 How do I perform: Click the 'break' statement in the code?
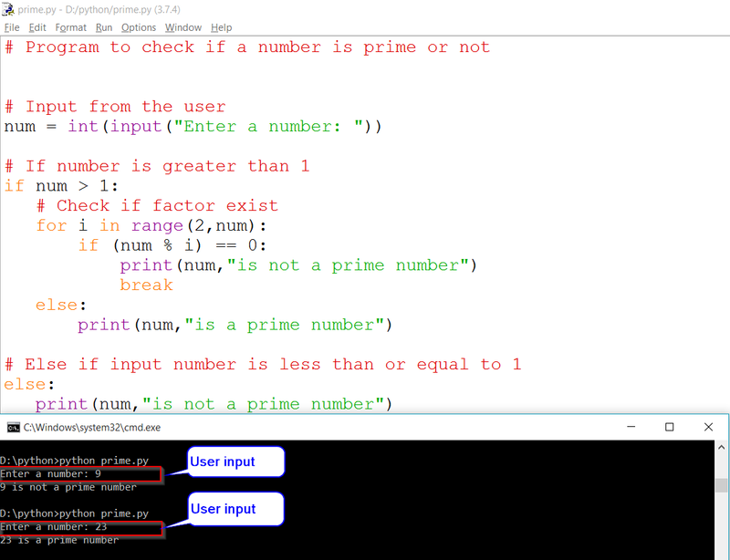[147, 285]
